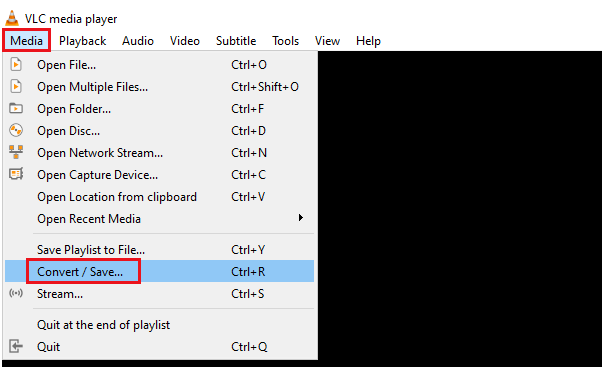The width and height of the screenshot is (605, 370).
Task: Open the Tools menu
Action: pos(285,41)
